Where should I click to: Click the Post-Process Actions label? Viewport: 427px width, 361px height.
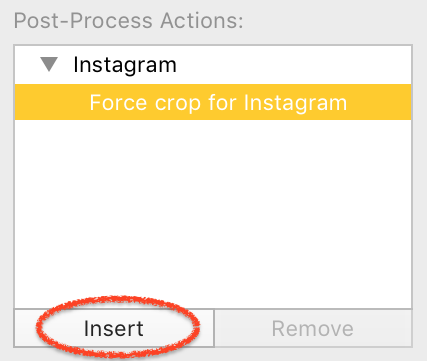129,21
